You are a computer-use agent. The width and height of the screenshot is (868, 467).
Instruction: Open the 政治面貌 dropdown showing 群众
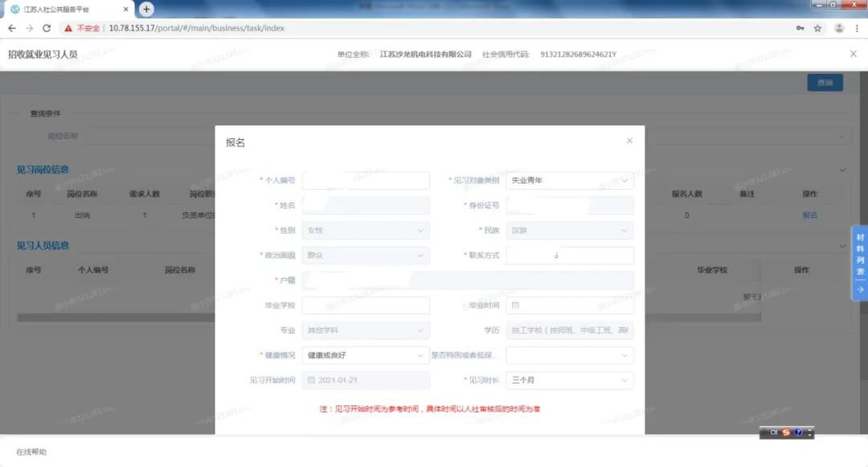366,255
